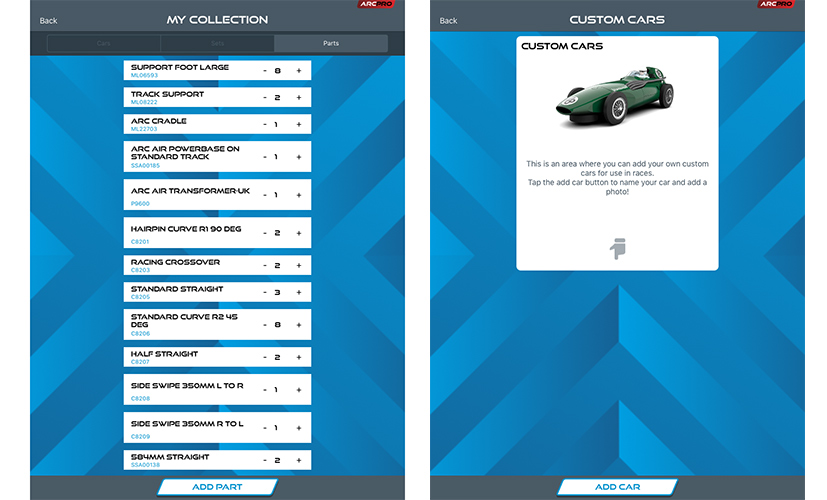Select part code C8201

[x=140, y=242]
